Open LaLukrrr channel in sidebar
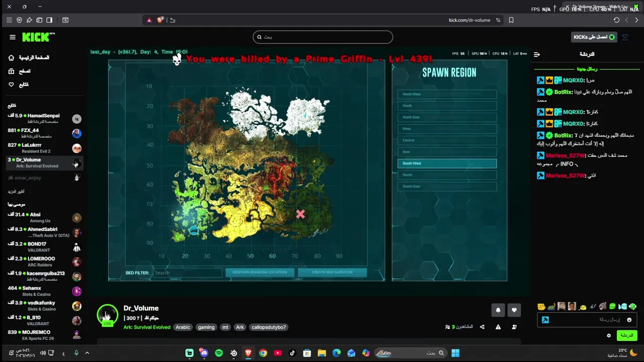 44,148
